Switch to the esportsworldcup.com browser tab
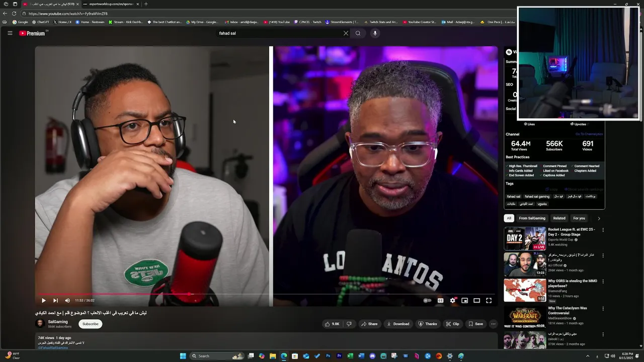The image size is (644, 362). 111,4
